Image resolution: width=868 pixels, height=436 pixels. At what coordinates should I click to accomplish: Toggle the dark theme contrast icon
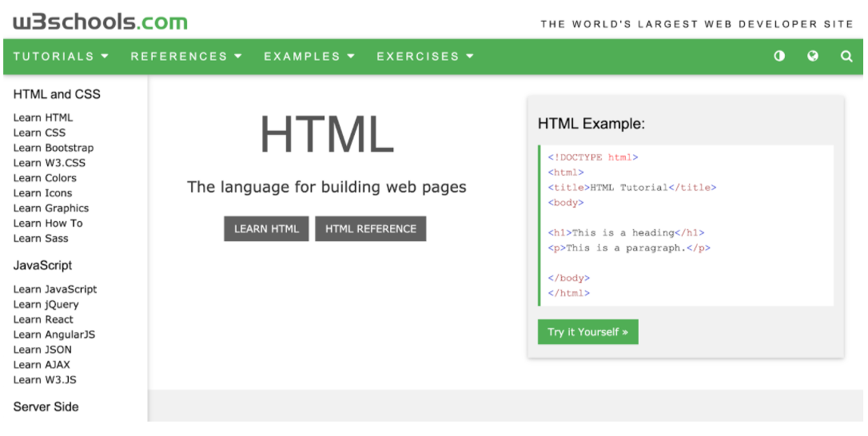pos(778,56)
